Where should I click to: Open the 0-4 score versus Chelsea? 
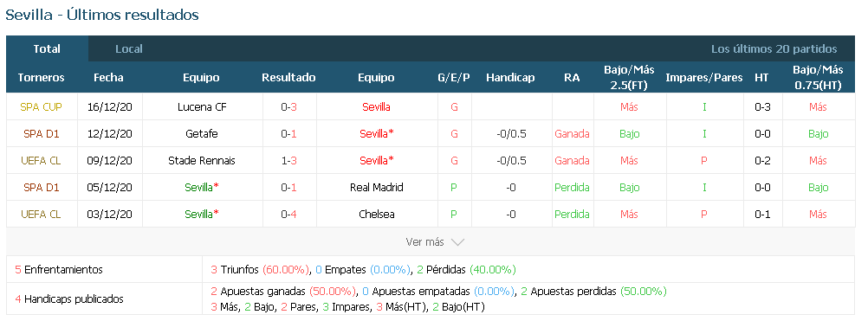289,215
